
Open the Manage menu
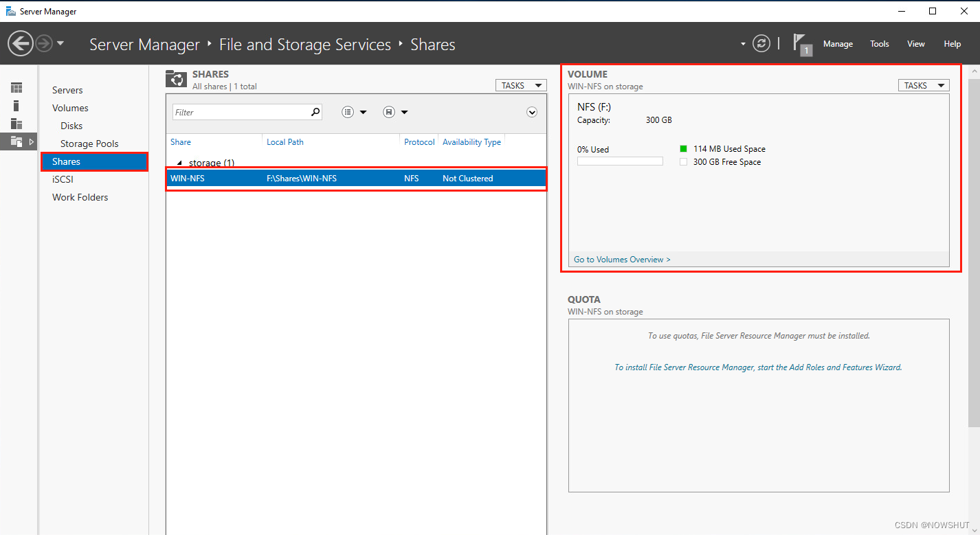838,43
